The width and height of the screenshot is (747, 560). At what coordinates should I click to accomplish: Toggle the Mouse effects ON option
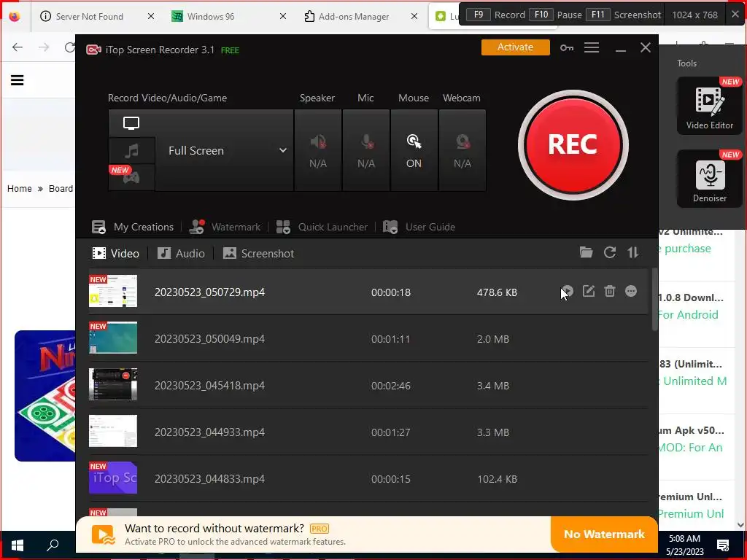pyautogui.click(x=414, y=150)
